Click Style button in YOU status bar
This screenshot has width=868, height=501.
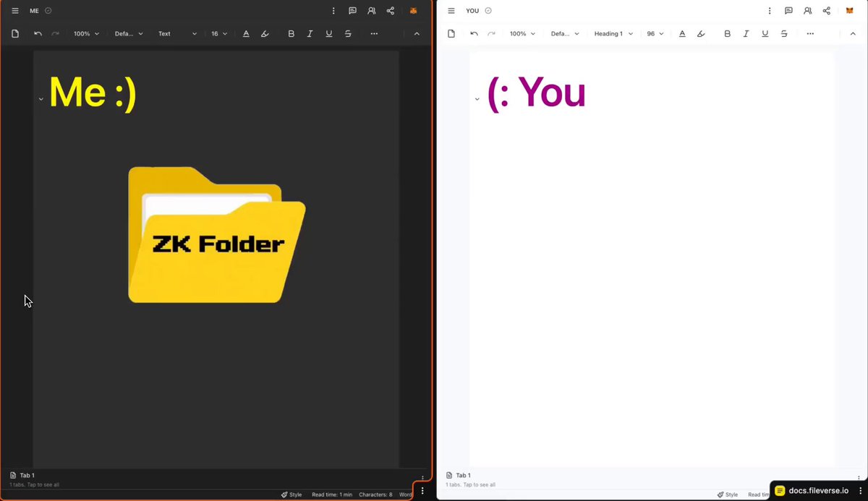[728, 494]
